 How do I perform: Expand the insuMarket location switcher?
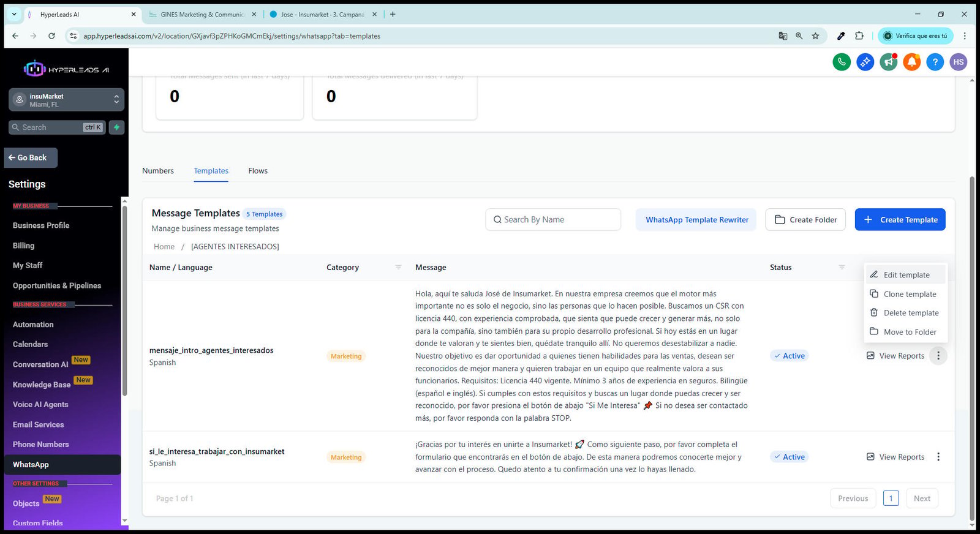pos(66,100)
